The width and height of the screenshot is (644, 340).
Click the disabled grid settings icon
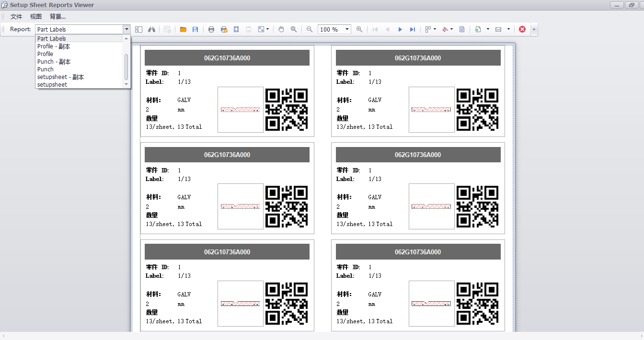pyautogui.click(x=167, y=29)
